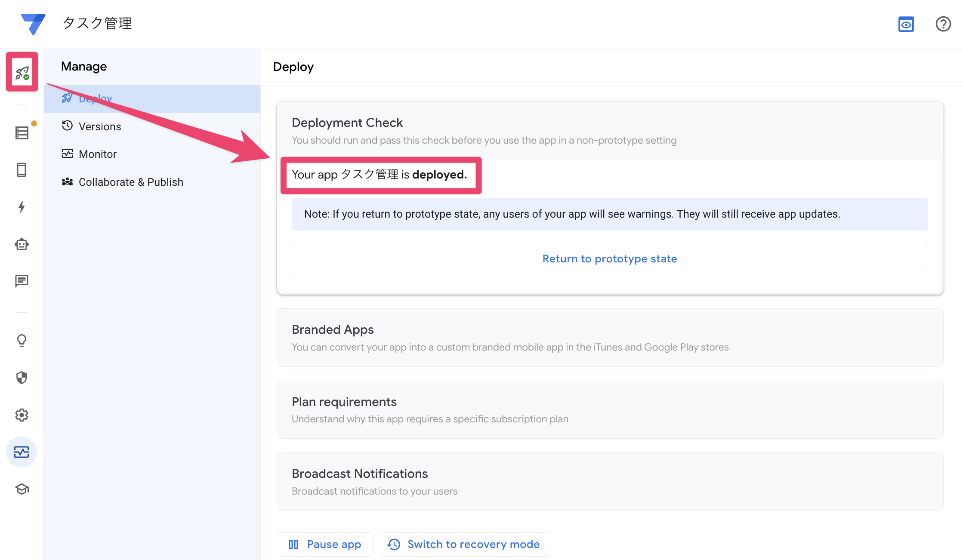The image size is (963, 560).
Task: Open the Automation robot icon
Action: pyautogui.click(x=22, y=244)
